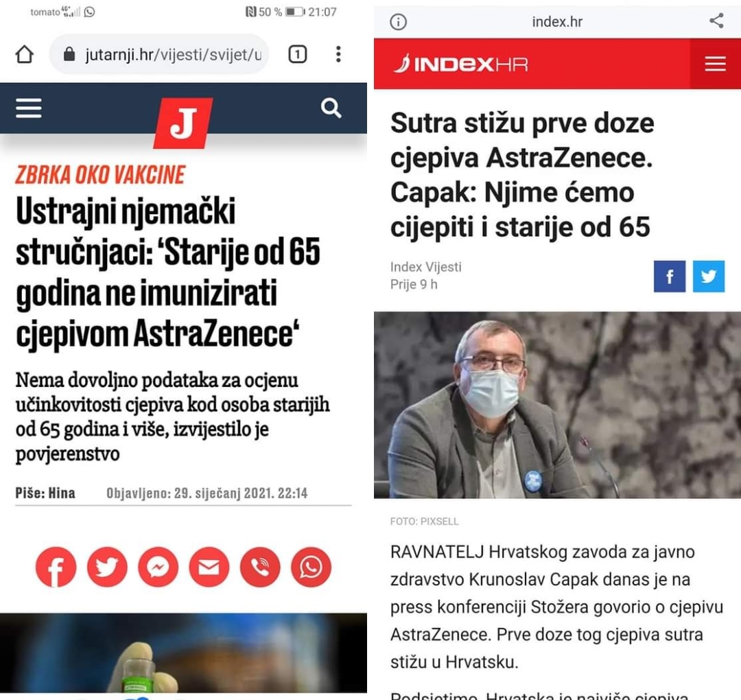Open the browser three-dot menu

338,54
